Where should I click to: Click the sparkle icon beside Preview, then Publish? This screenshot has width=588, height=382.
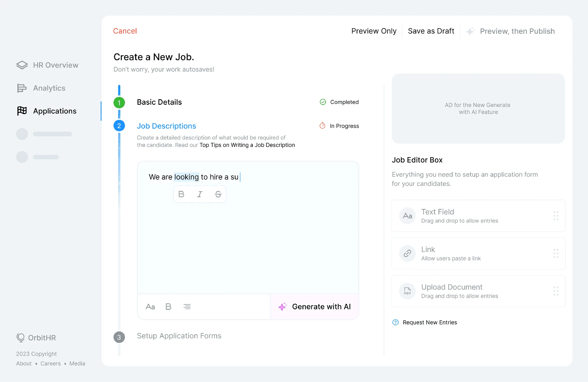(x=470, y=31)
